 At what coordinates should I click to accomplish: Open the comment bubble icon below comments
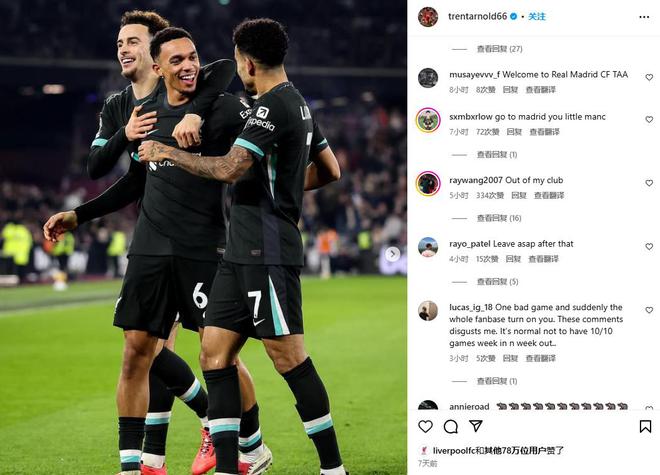(x=451, y=427)
